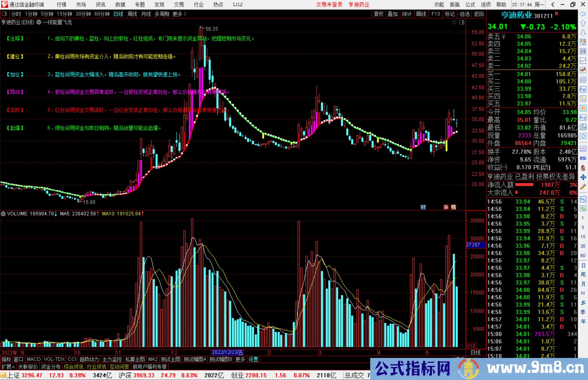Click the 2022/12/23/五 date marker on timeline

228,352
